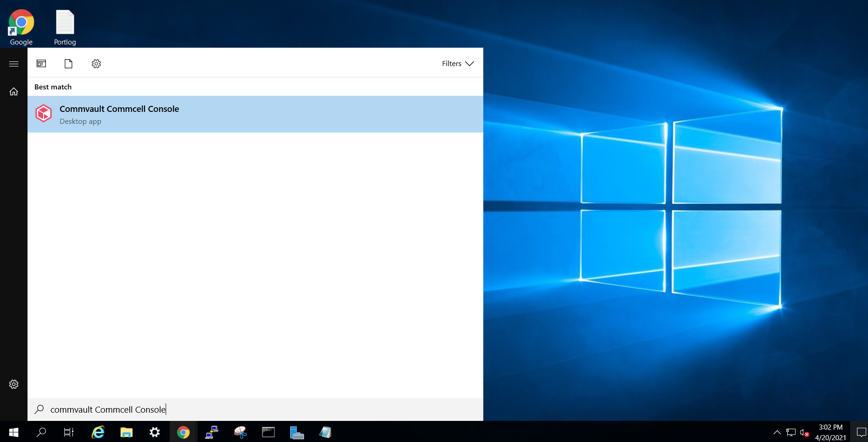The image size is (868, 442).
Task: Open Command Prompt from taskbar
Action: tap(268, 432)
